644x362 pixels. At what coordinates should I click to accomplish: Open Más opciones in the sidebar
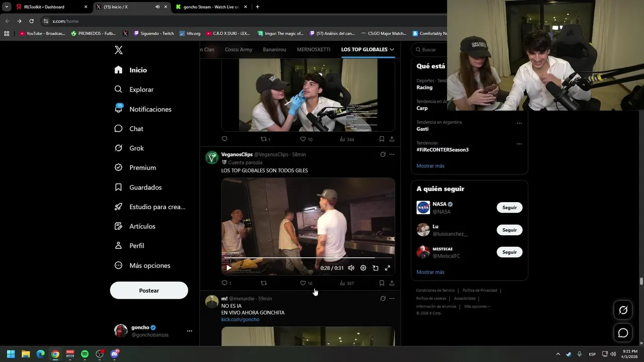pos(142,265)
